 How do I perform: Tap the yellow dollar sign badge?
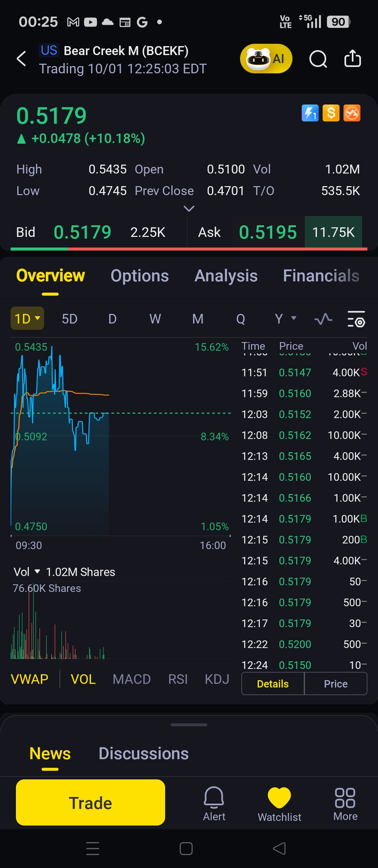point(331,113)
